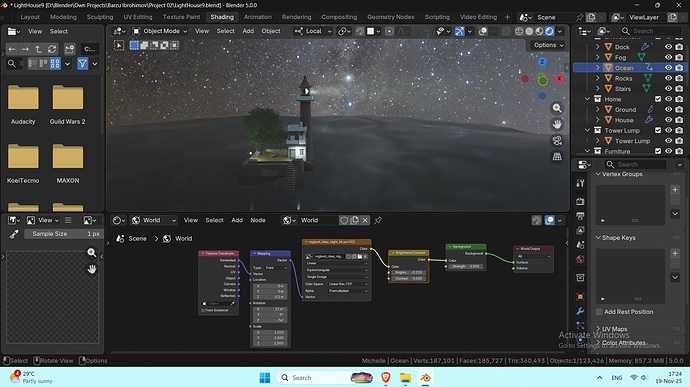Switch to the Layout workspace tab
Viewport: 690px width, 387px height.
point(30,17)
